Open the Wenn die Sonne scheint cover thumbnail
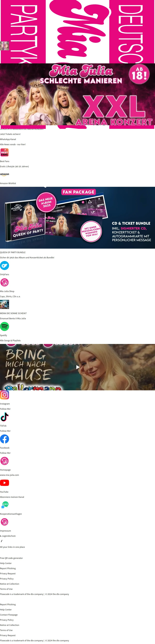155x644 pixels. [x=5, y=304]
